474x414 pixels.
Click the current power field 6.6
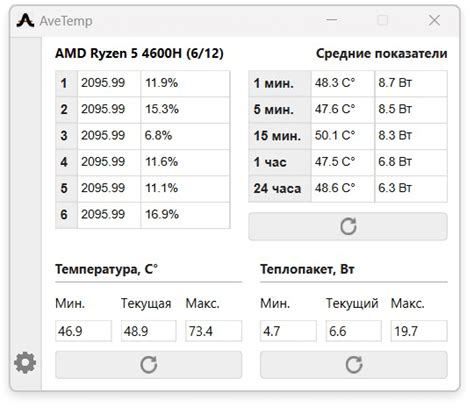point(353,331)
